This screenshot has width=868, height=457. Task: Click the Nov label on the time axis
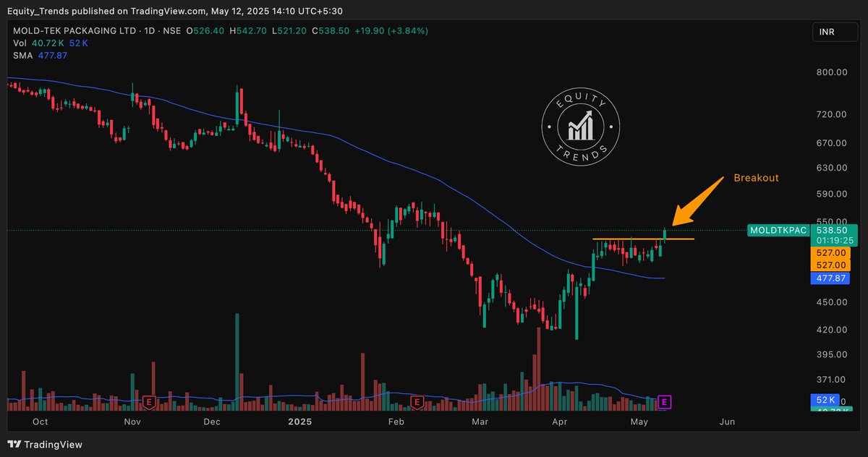[x=132, y=422]
